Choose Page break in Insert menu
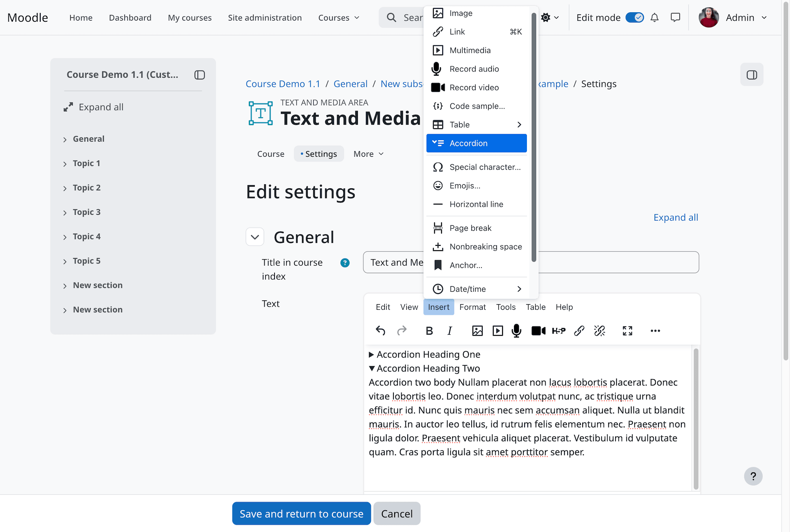790x532 pixels. pyautogui.click(x=476, y=228)
